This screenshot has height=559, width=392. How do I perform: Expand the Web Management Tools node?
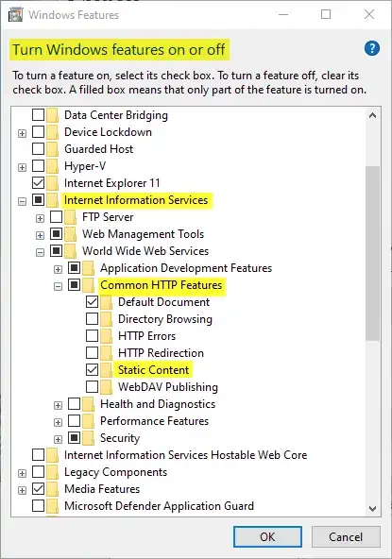click(x=40, y=236)
